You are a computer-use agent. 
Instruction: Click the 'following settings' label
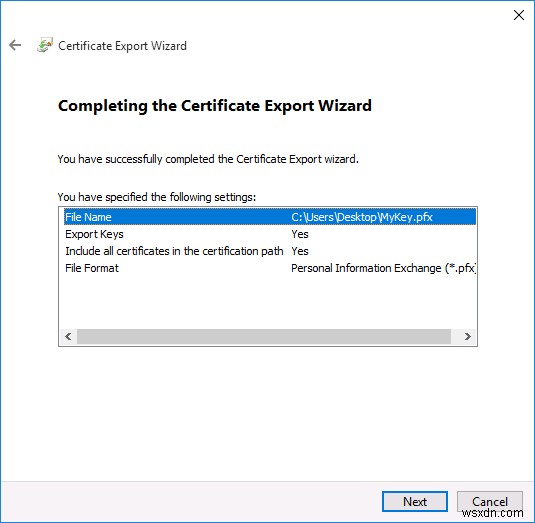coord(157,197)
